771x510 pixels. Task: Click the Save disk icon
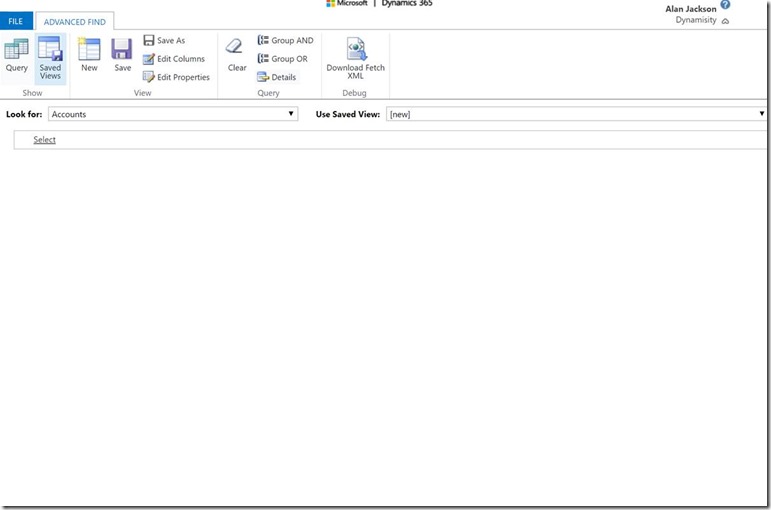[122, 55]
